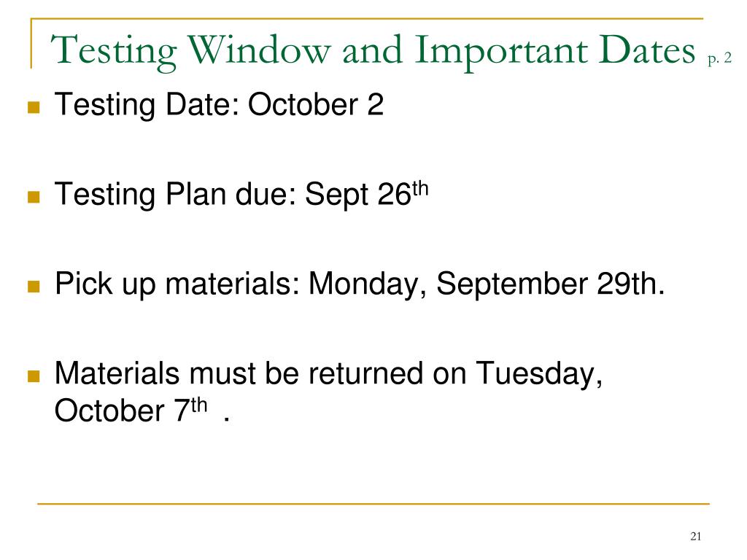The image size is (747, 560).
Task: Click the slide title Testing Window and Important Dates
Action: (x=373, y=51)
